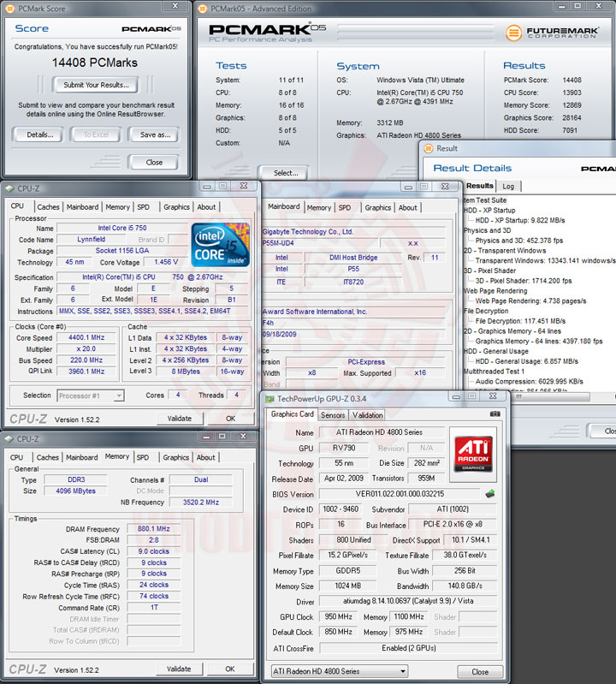616x684 pixels.
Task: Click the Close button in GPU-Z
Action: click(x=480, y=672)
